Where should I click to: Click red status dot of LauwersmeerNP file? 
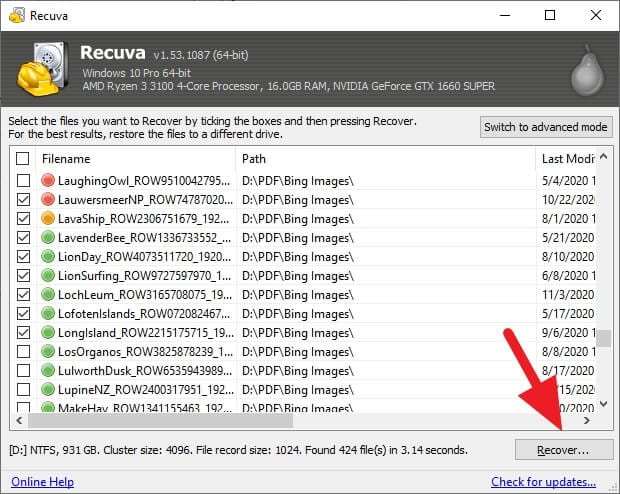click(x=48, y=199)
